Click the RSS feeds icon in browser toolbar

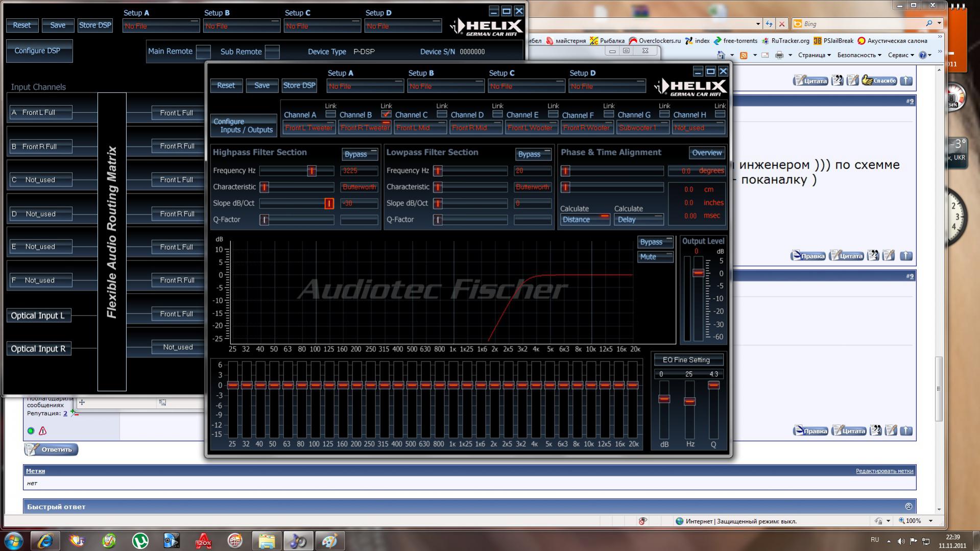click(x=744, y=55)
